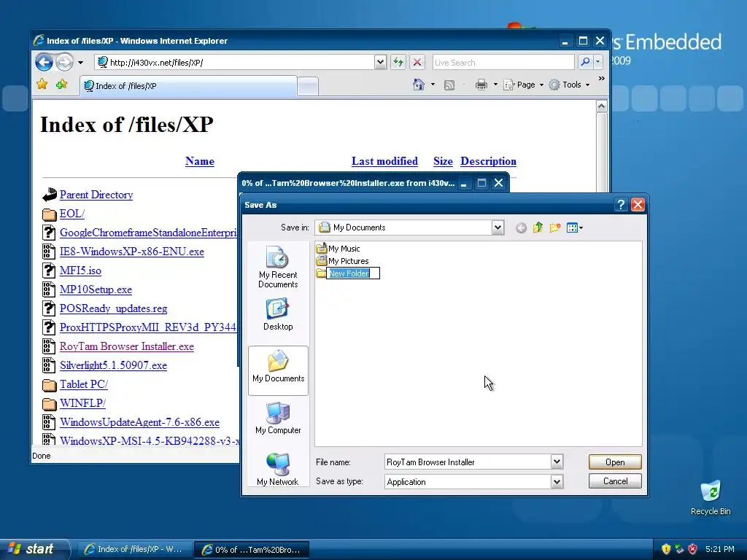Click the Recycle Bin desktop icon

click(x=711, y=498)
